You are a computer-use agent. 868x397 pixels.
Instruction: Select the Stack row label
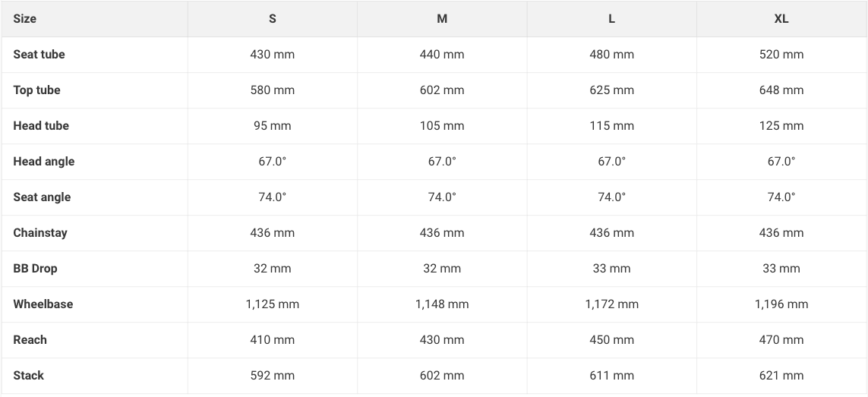click(29, 376)
